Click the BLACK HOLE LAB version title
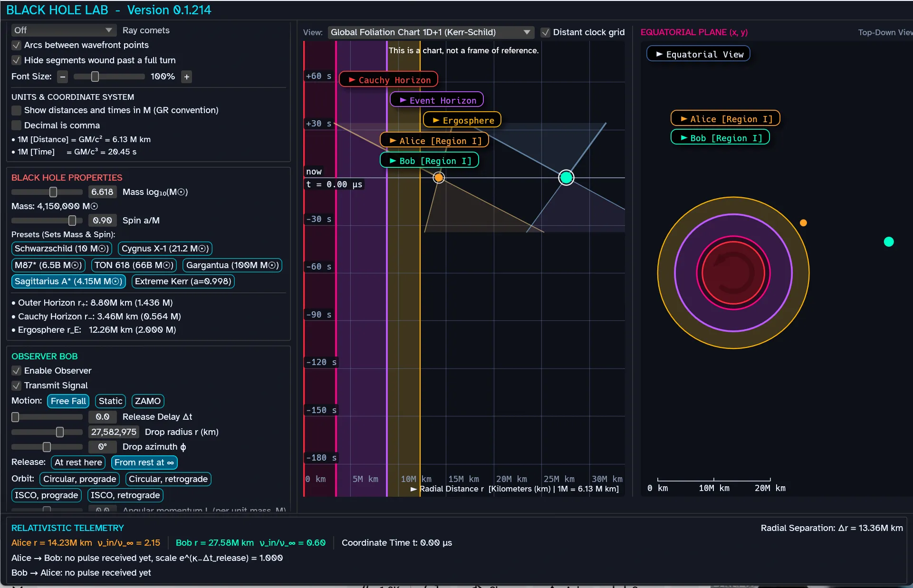913x588 pixels. tap(108, 10)
